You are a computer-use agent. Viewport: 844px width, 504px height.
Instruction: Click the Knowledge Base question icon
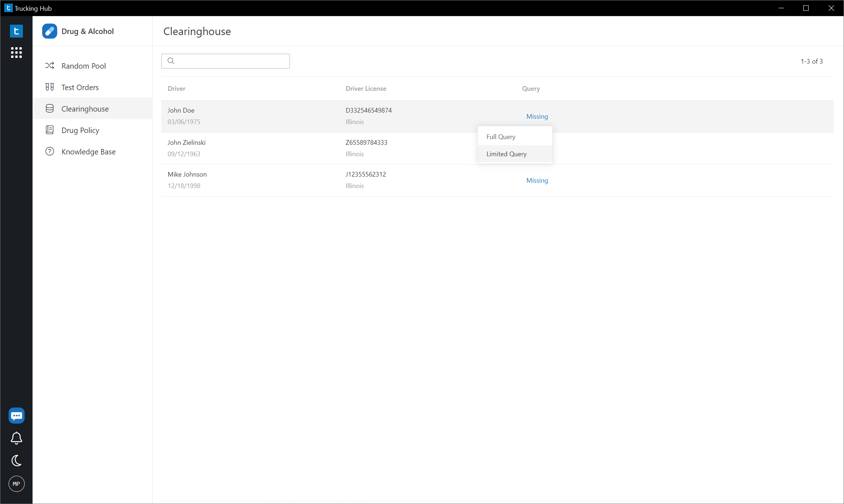[x=50, y=151]
